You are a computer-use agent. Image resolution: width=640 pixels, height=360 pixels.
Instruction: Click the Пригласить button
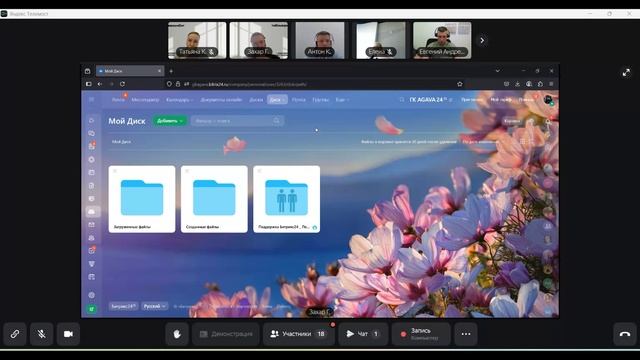[473, 100]
